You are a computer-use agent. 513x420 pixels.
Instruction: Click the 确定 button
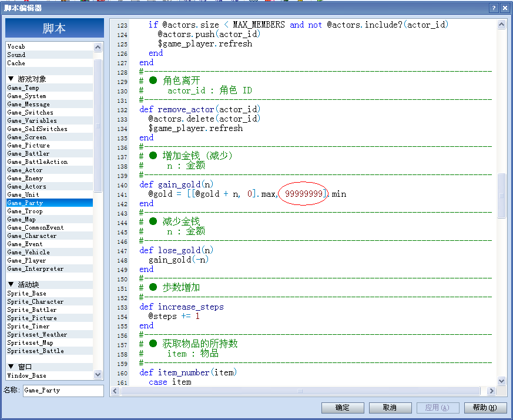[x=343, y=408]
